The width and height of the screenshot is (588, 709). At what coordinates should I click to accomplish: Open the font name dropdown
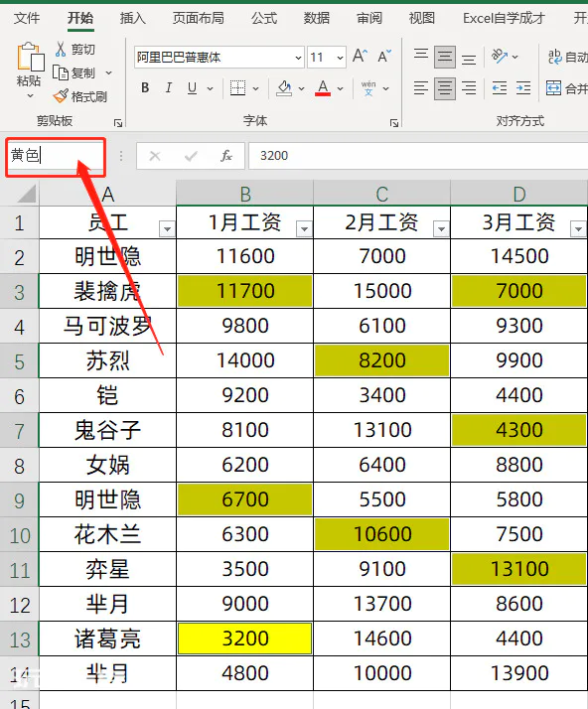pos(298,58)
